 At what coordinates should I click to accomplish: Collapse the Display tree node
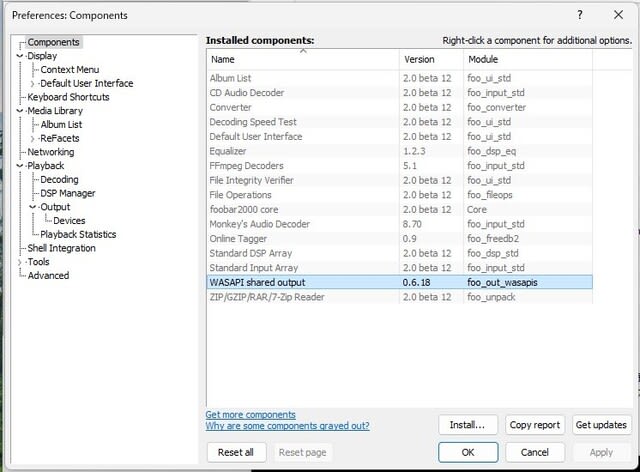[19, 56]
